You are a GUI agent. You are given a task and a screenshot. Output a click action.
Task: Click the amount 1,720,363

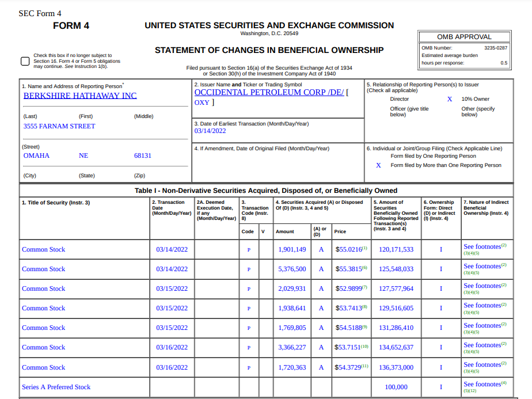pyautogui.click(x=292, y=367)
